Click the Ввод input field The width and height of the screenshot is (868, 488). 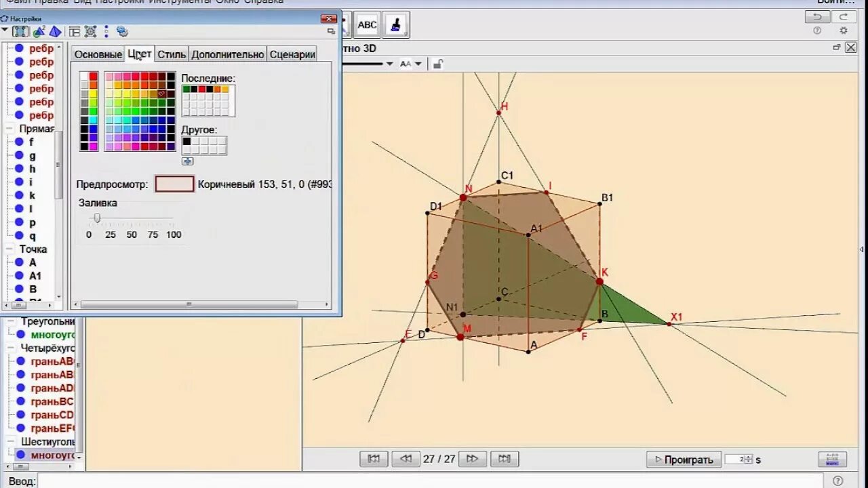tap(432, 481)
